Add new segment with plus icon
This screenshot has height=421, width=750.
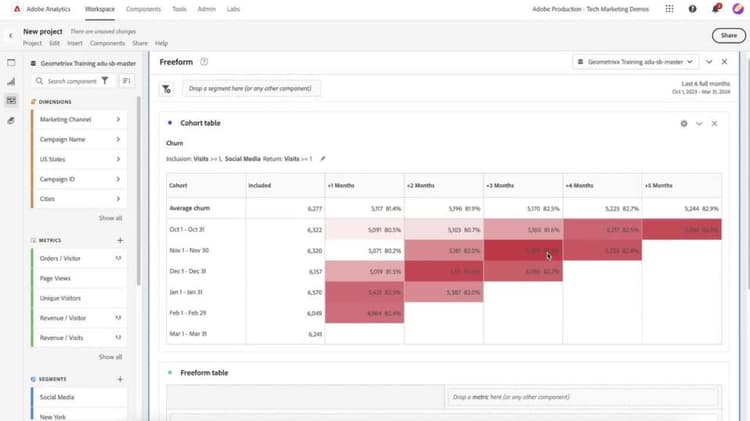pos(120,379)
